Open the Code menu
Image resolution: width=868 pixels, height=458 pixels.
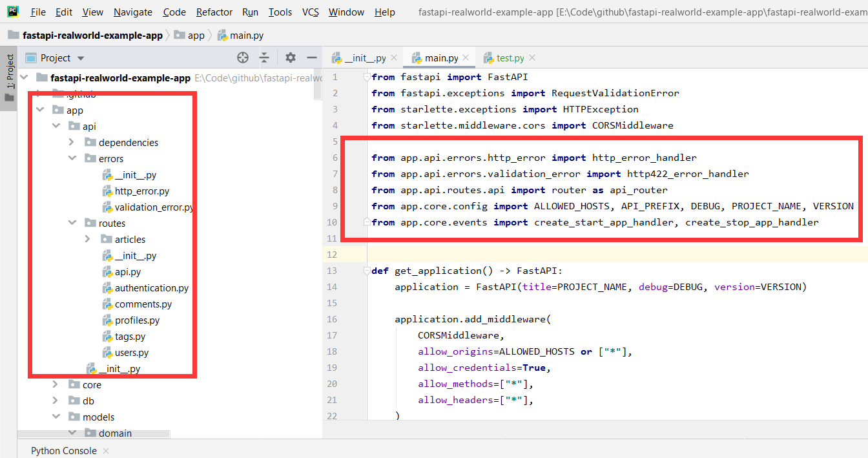pyautogui.click(x=174, y=12)
